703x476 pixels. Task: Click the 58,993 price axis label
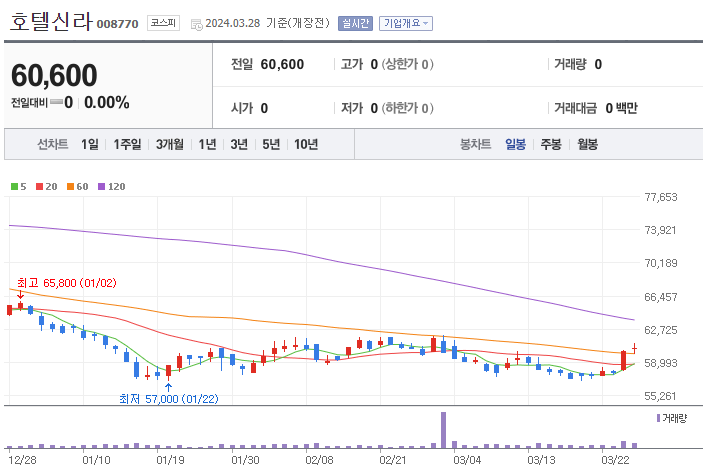(x=660, y=363)
